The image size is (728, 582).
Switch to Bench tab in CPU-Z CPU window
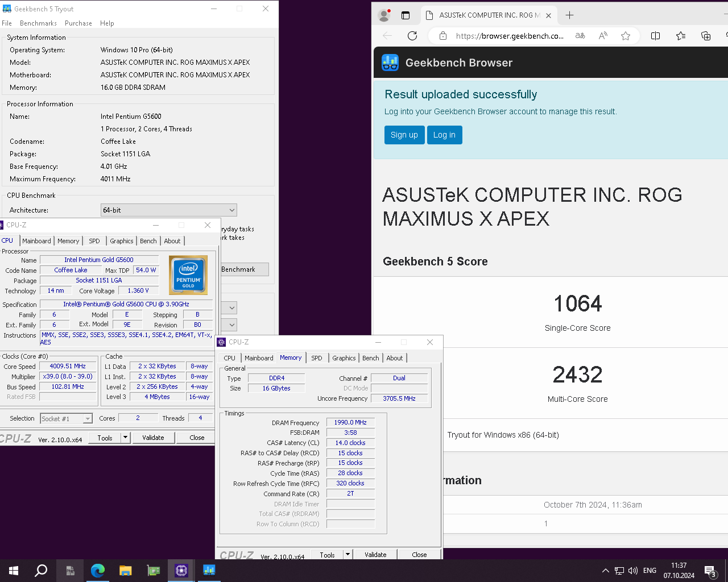coord(148,241)
